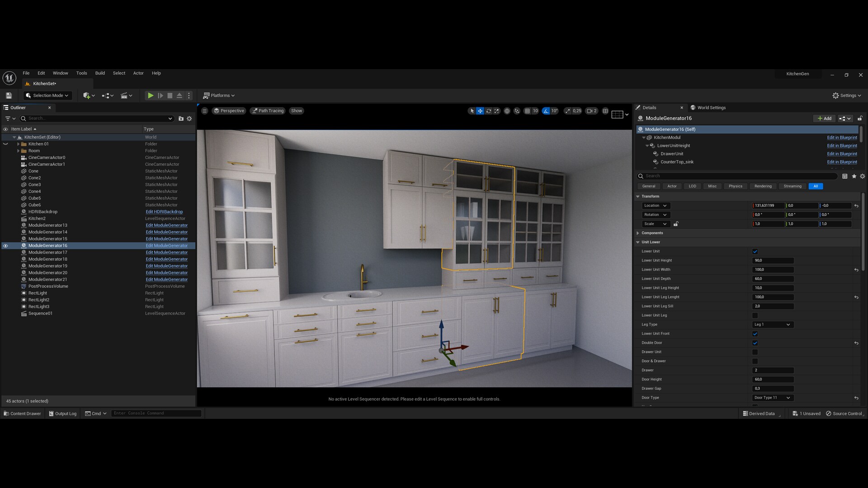Click the camera speed value 0,25

click(577, 111)
